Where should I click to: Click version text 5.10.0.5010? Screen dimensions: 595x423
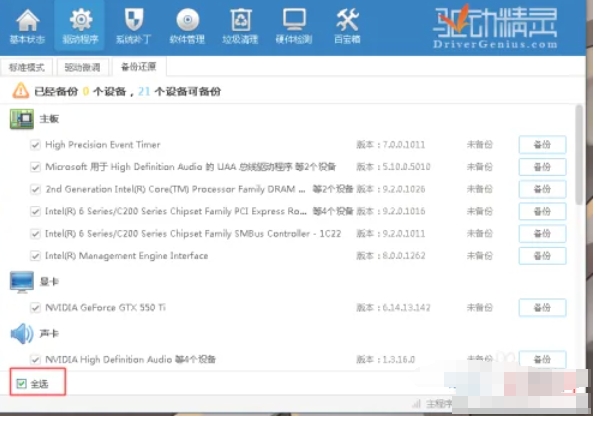406,167
